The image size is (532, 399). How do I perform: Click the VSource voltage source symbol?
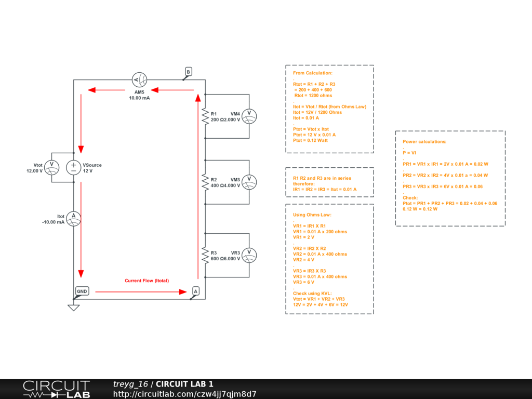pos(74,167)
